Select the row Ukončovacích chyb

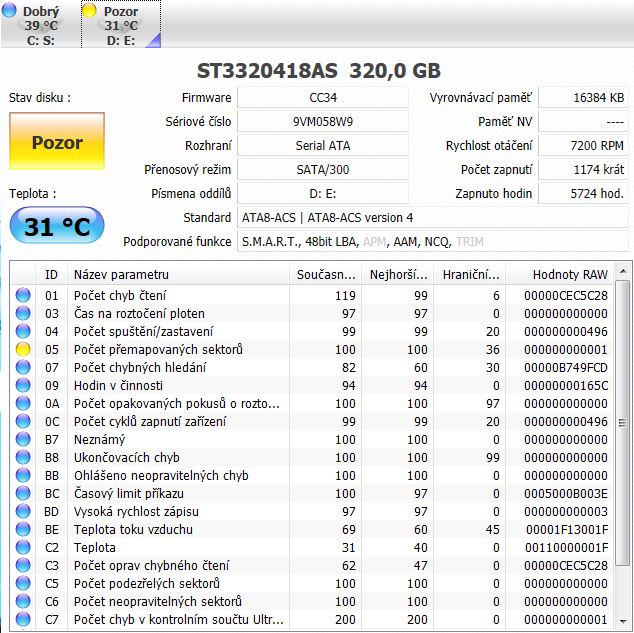[x=311, y=457]
